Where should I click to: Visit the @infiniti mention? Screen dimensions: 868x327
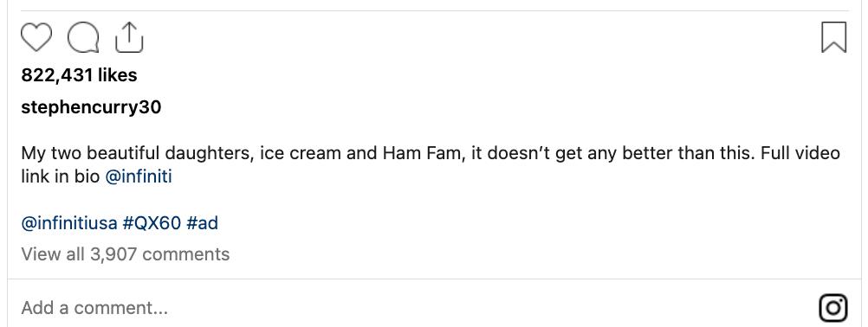coord(139,176)
